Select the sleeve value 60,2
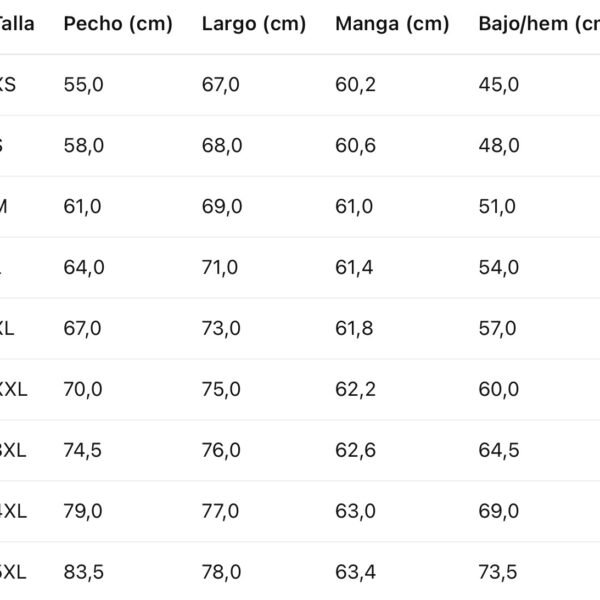 tap(355, 85)
